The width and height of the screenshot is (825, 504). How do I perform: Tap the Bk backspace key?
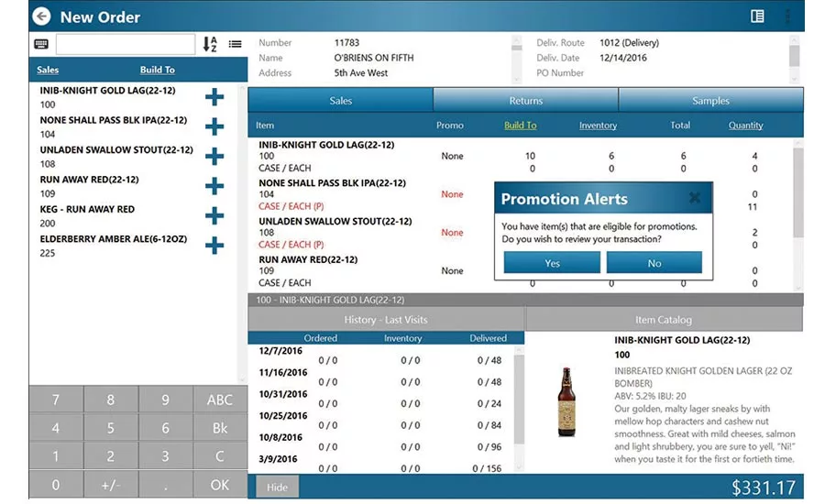[x=220, y=428]
